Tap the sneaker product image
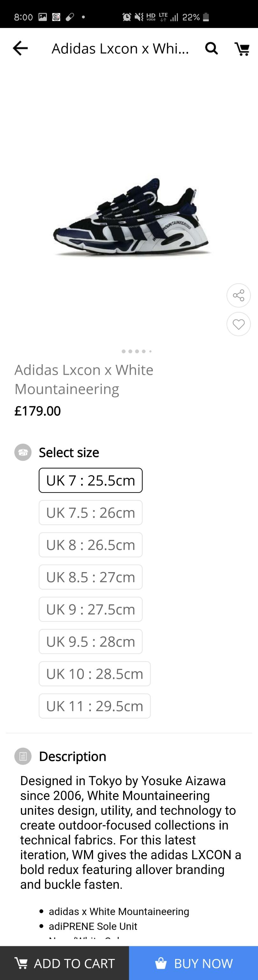The image size is (258, 980). click(x=131, y=217)
